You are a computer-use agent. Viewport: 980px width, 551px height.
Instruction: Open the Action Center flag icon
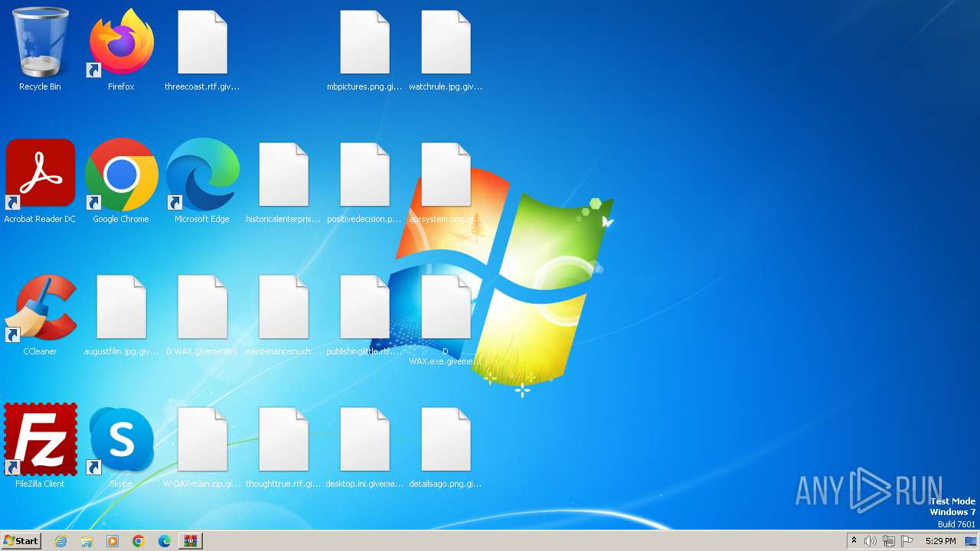[907, 541]
